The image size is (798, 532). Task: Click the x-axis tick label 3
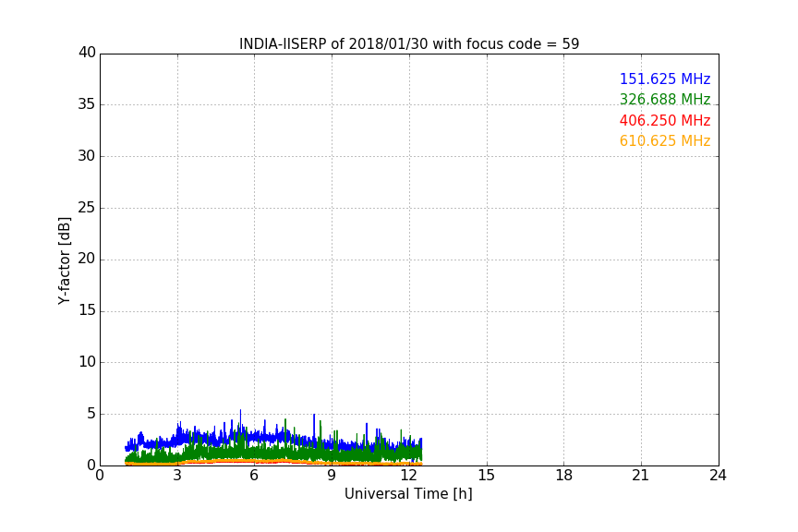click(177, 476)
